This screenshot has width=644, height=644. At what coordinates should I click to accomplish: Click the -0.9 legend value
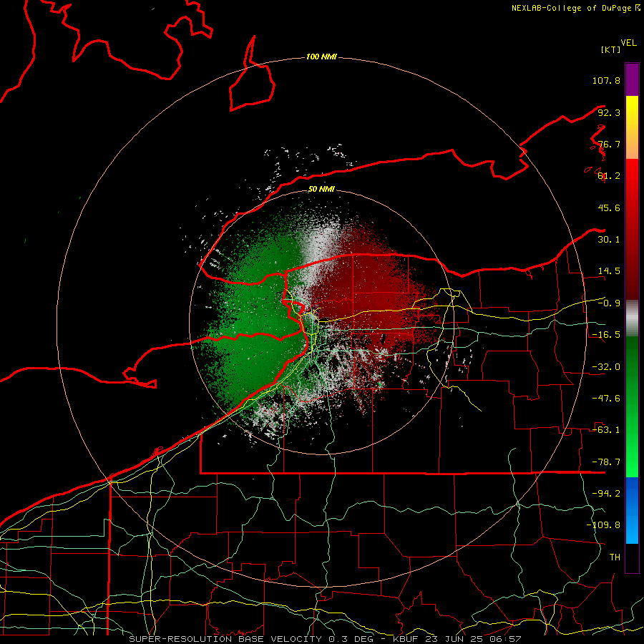coord(609,303)
